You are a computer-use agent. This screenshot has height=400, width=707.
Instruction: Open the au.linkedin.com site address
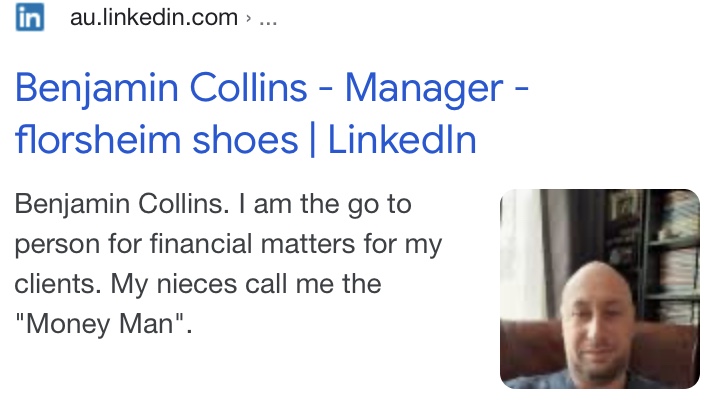click(154, 19)
